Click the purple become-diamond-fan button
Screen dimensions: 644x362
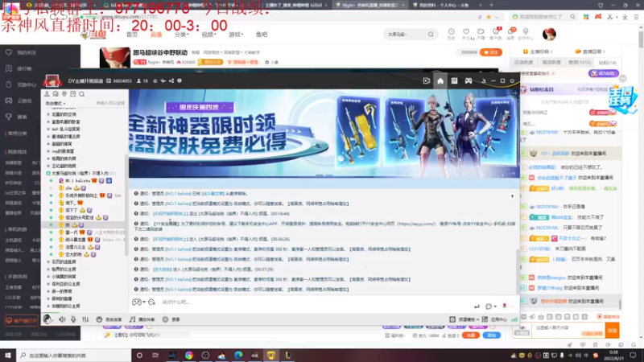tap(603, 73)
